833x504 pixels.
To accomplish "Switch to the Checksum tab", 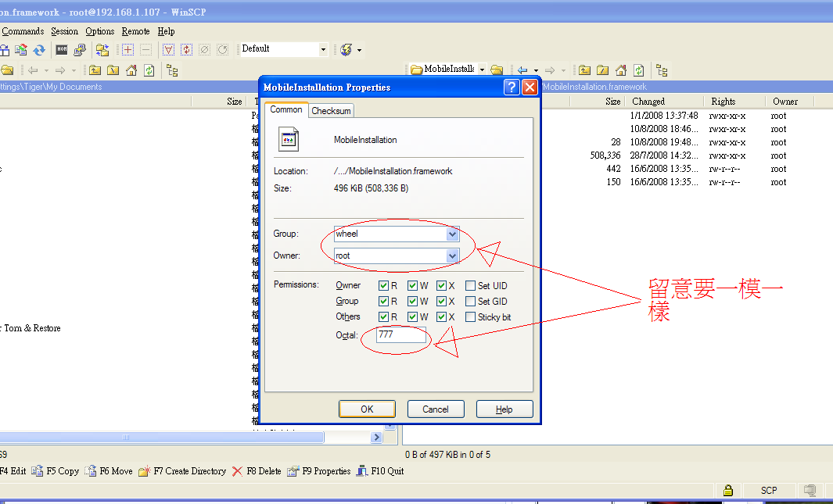I will tap(331, 111).
